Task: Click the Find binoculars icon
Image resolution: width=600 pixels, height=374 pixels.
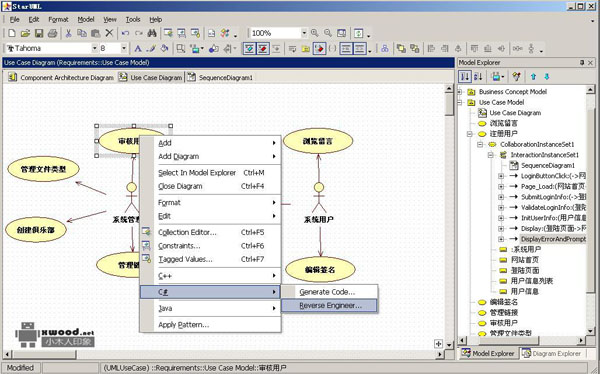Action: click(x=152, y=33)
